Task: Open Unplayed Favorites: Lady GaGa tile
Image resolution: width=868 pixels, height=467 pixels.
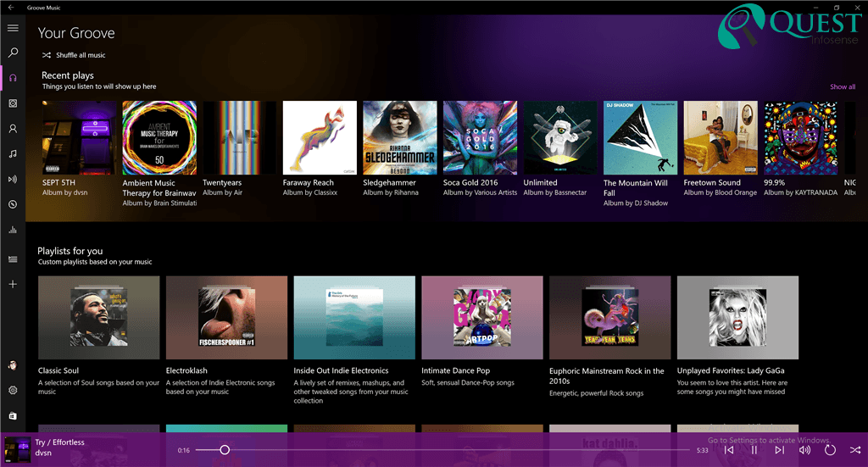Action: [x=738, y=318]
